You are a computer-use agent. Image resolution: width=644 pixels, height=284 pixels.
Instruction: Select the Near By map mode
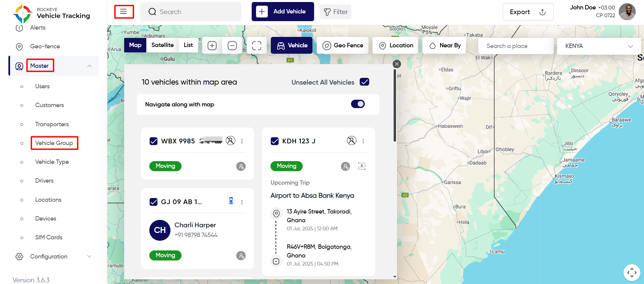[x=444, y=46]
